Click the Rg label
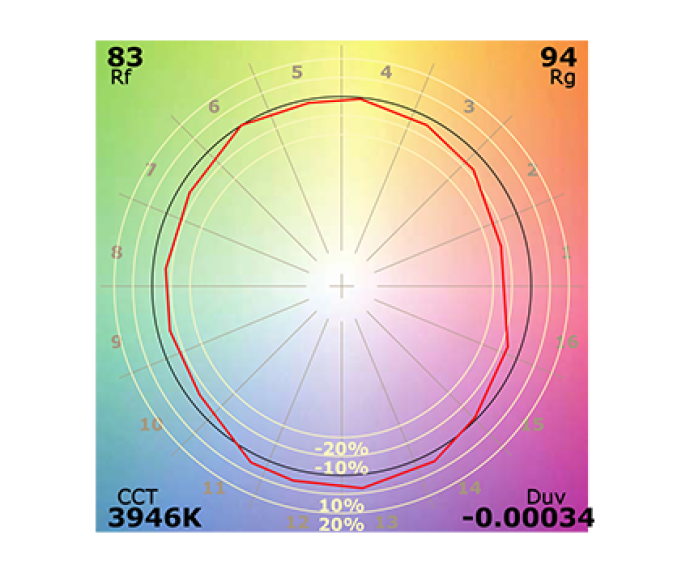This screenshot has height=573, width=690. coord(563,78)
